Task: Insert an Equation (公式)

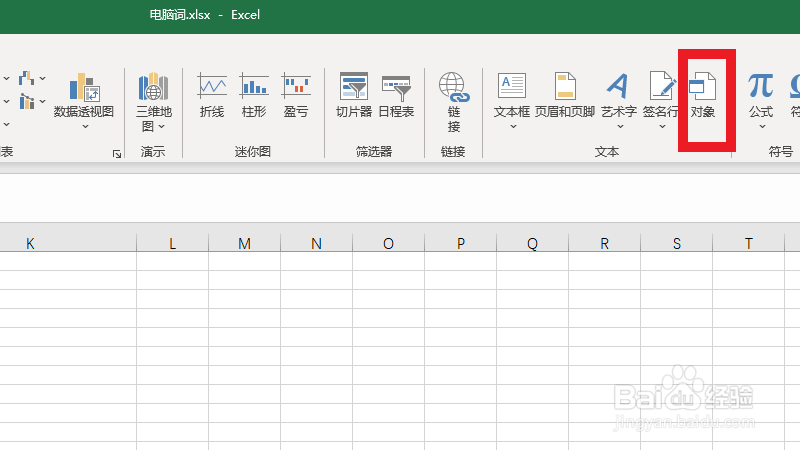Action: click(761, 94)
